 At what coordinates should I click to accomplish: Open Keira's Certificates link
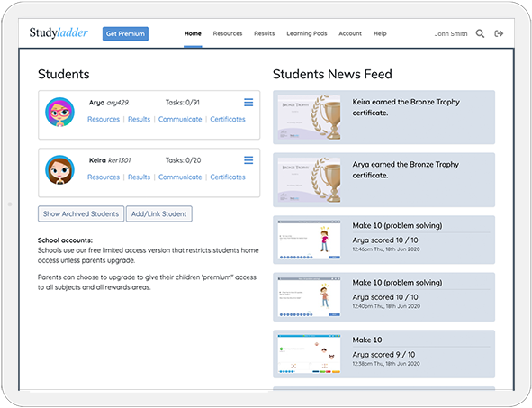228,177
